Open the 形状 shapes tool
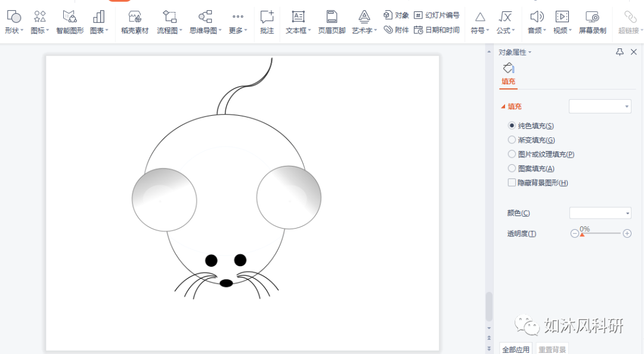 click(x=14, y=22)
